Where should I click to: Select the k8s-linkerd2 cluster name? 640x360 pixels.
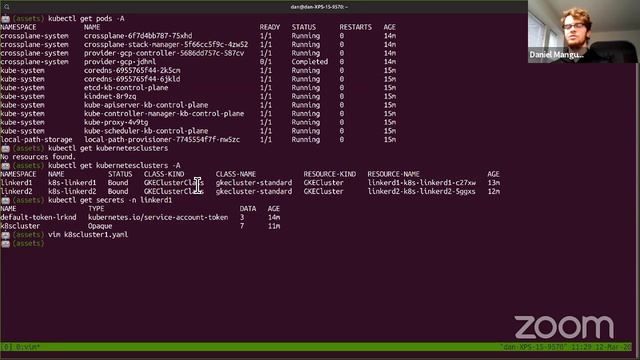72,191
